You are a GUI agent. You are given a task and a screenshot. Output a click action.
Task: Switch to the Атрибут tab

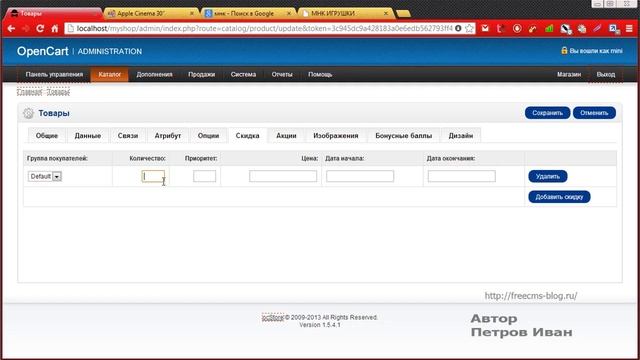coord(168,136)
